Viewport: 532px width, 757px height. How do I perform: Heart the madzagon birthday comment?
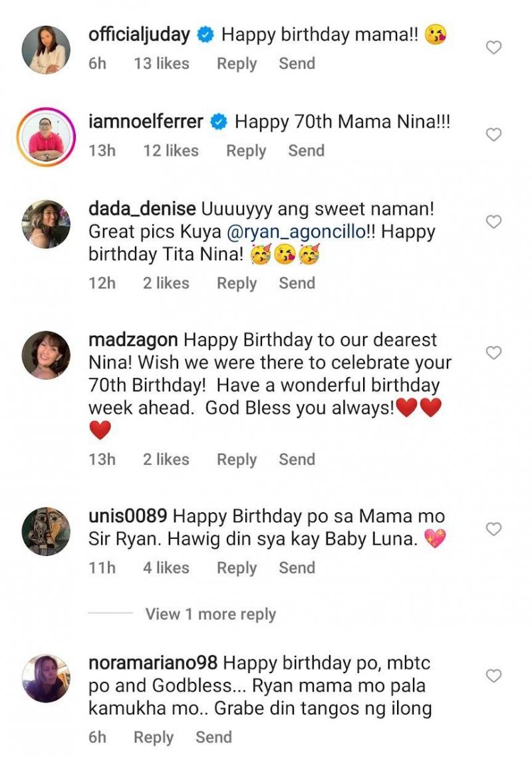(493, 353)
